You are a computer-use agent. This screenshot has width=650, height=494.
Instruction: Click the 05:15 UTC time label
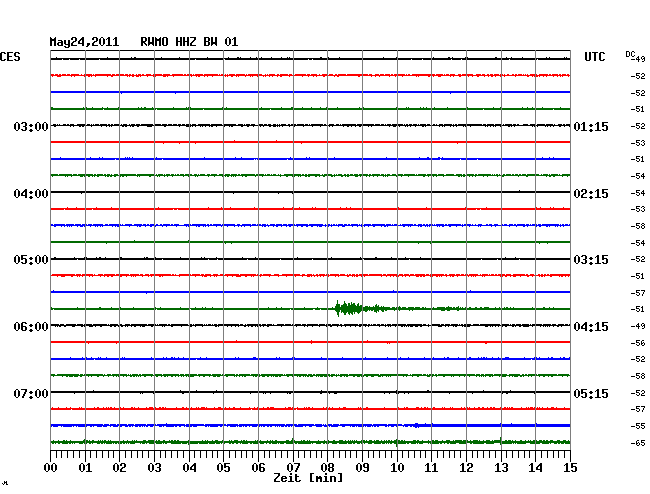click(x=591, y=393)
